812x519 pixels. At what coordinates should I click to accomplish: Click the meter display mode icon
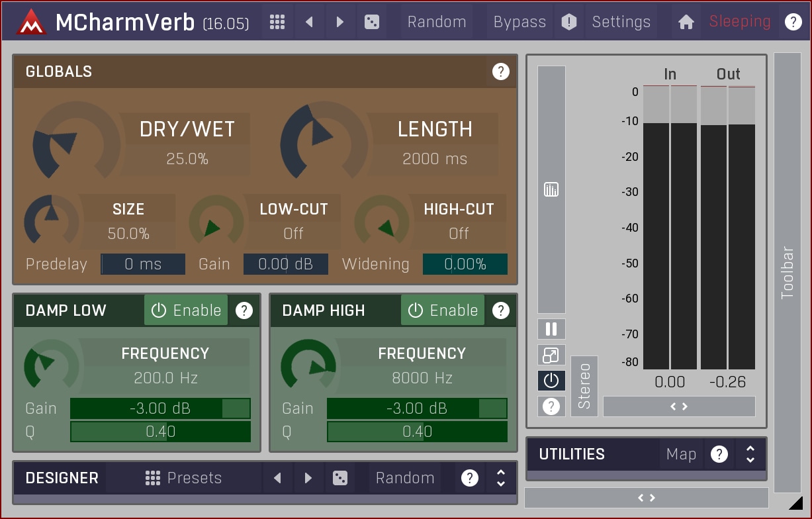click(551, 189)
